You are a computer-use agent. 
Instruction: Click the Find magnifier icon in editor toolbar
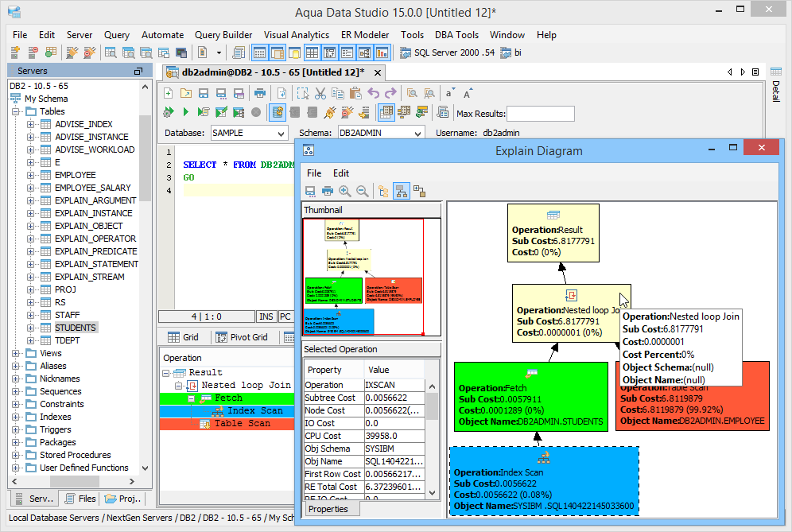point(412,94)
